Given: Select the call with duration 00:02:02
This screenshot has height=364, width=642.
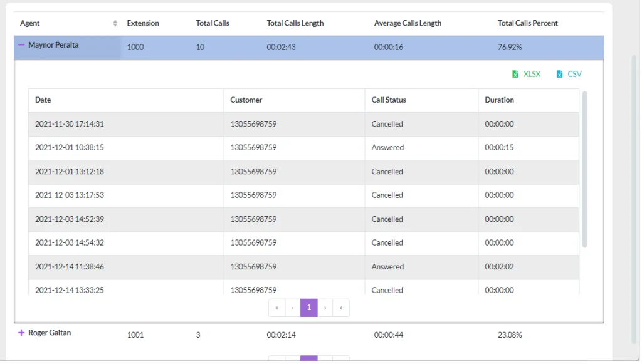Looking at the screenshot, I should 304,267.
